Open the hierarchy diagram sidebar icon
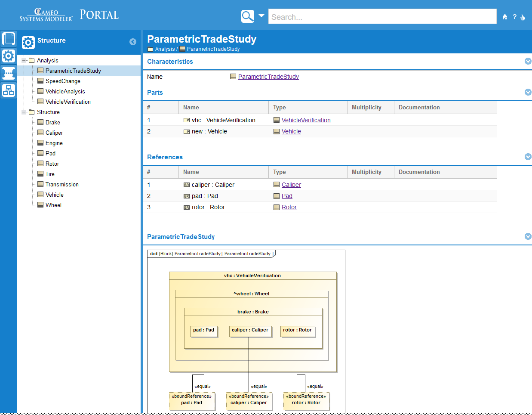Image resolution: width=532 pixels, height=415 pixels. coord(9,90)
